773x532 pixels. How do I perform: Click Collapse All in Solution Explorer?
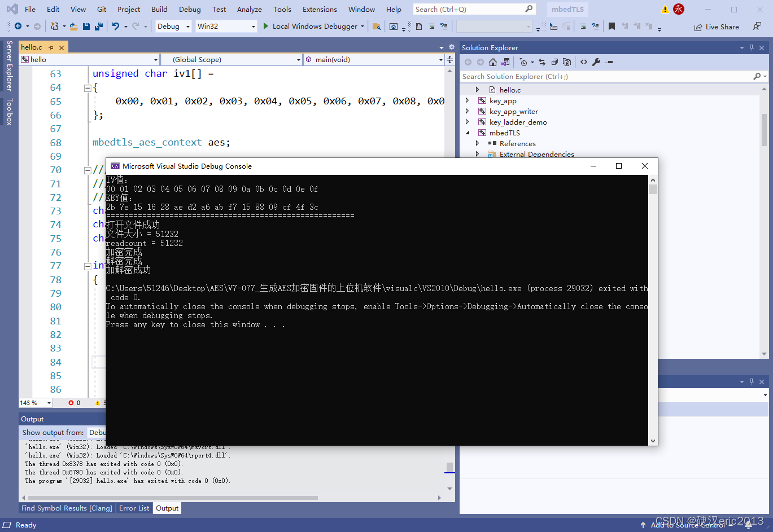pos(554,62)
